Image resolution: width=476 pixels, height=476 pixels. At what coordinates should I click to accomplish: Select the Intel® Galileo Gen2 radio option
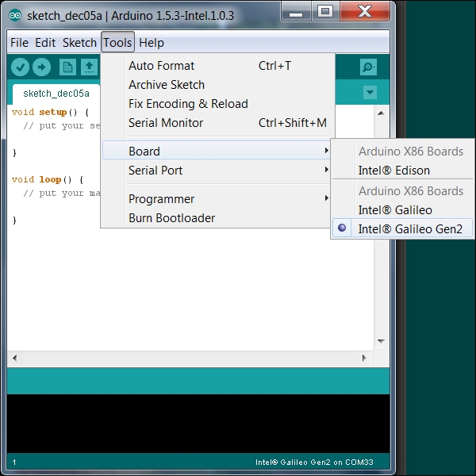402,228
